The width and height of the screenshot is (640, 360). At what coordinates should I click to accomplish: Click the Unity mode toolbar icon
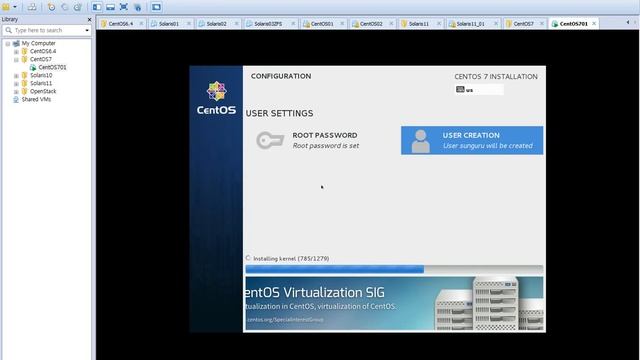point(137,7)
